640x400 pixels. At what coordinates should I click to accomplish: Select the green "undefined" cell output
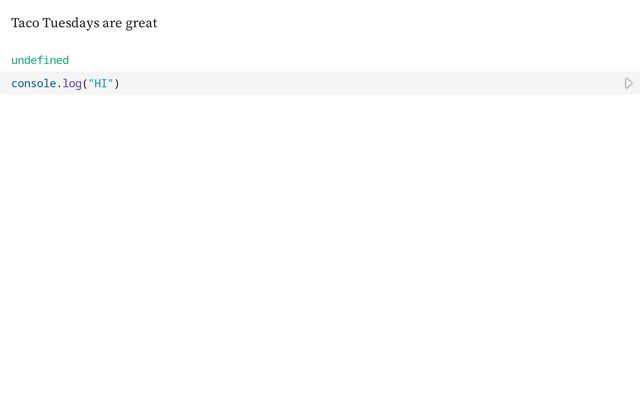tap(40, 60)
